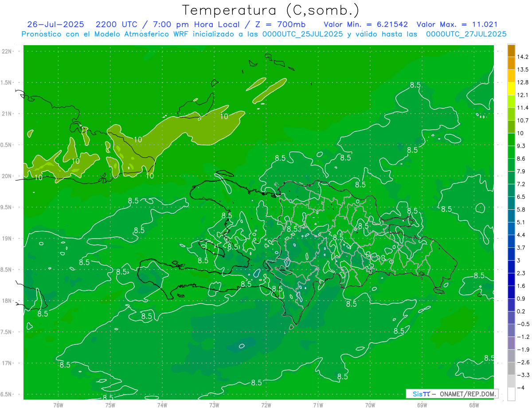This screenshot has width=532, height=411.
Task: Click the '76W' longitude label
Action: click(x=58, y=405)
